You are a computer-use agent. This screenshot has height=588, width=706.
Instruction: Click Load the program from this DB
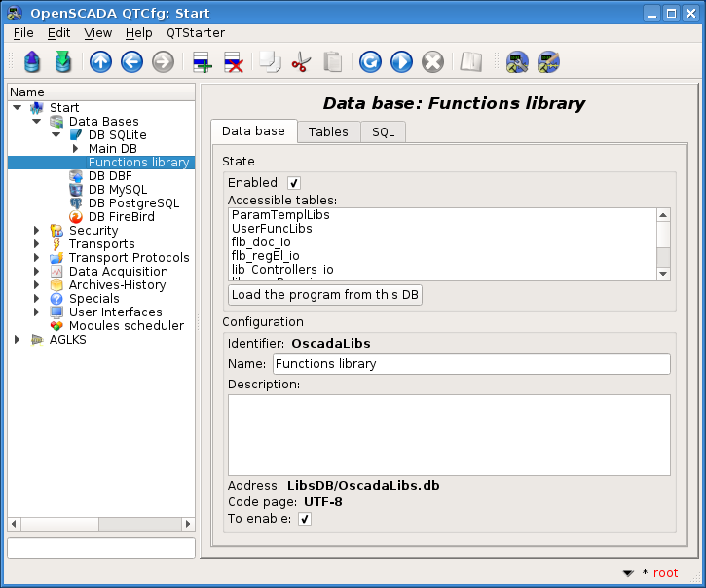[x=325, y=295]
